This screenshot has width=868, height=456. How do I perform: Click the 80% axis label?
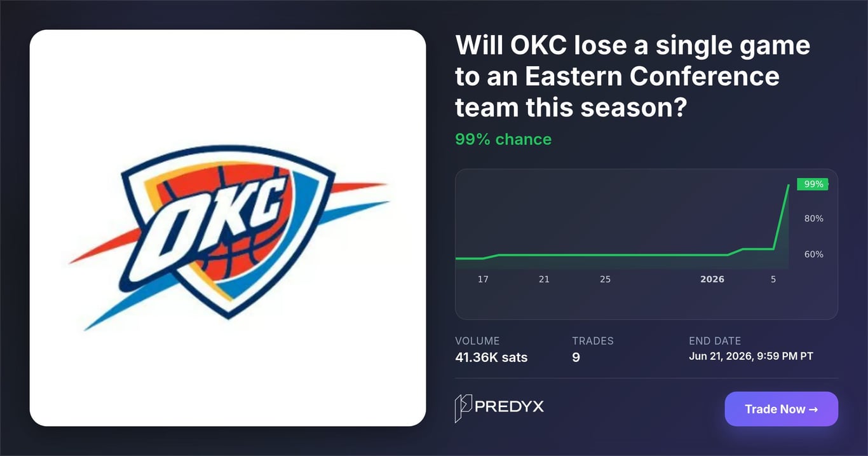pos(814,218)
